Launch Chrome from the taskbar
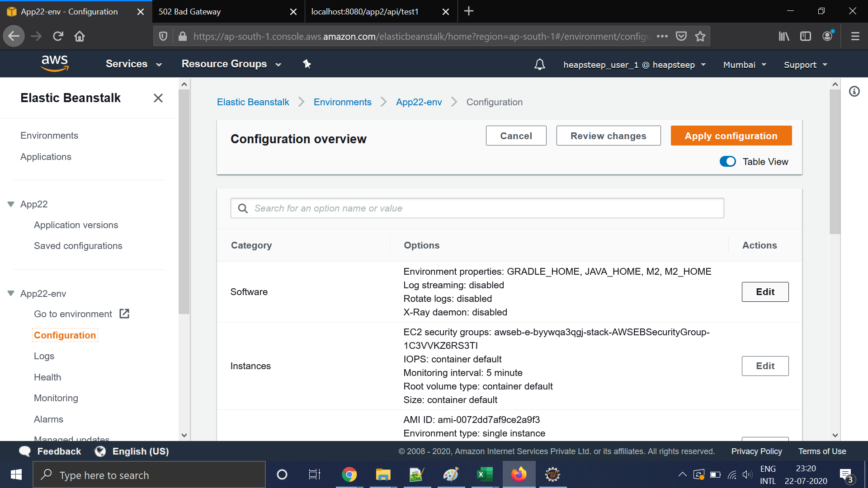 coord(349,474)
